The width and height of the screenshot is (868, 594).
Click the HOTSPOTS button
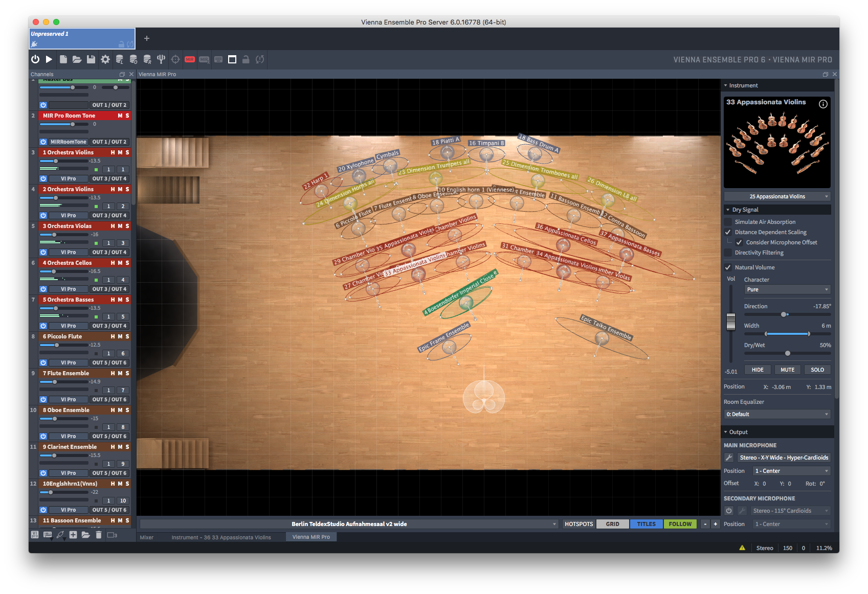(578, 524)
